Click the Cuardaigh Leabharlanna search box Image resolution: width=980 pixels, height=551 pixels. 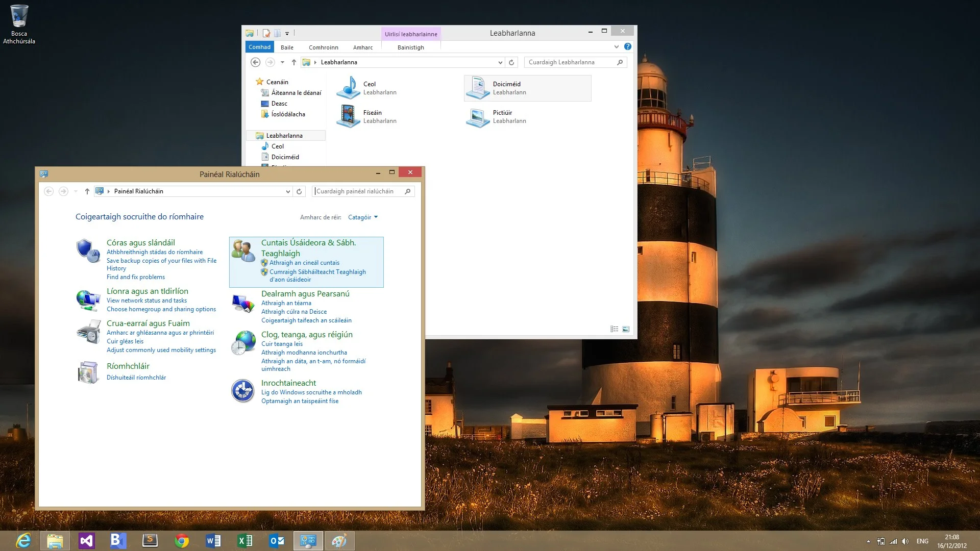pos(575,62)
